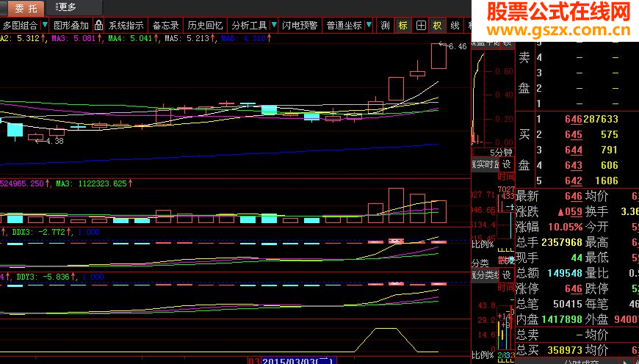Click the 设 button beside 分类 panel
Image resolution: width=639 pixels, height=364 pixels.
(x=507, y=274)
